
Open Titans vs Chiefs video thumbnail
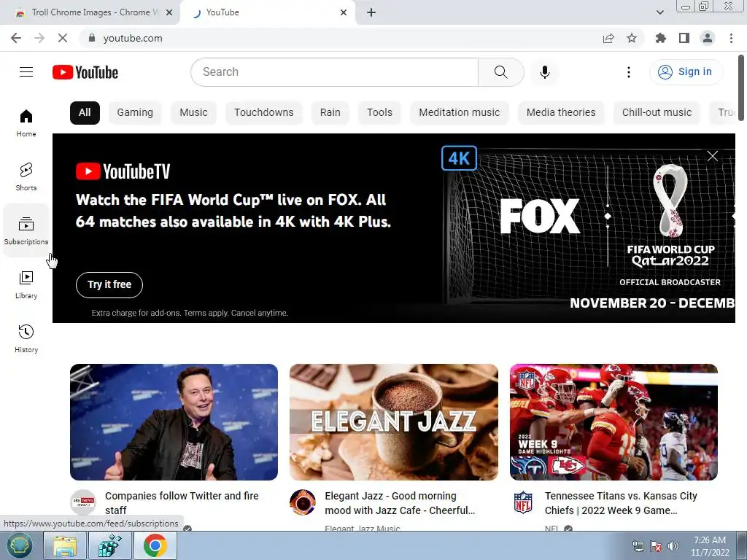614,422
